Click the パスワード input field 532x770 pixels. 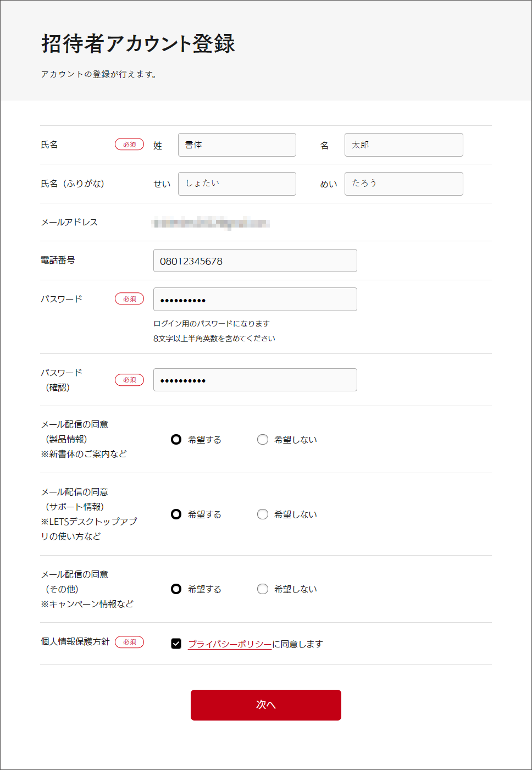[255, 300]
